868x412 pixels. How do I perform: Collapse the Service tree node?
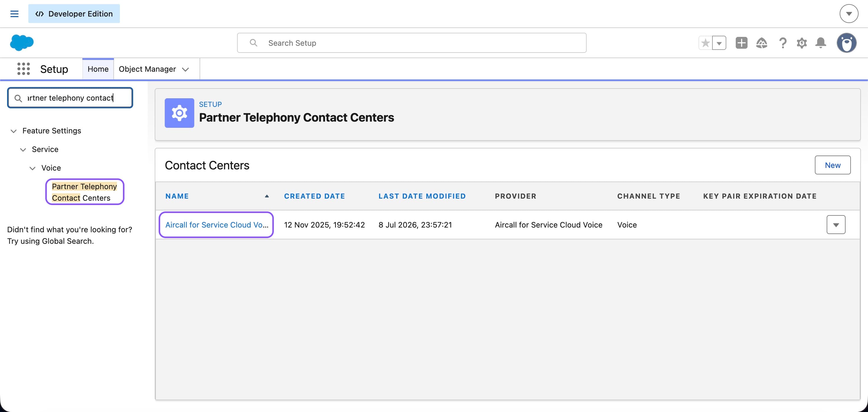[x=23, y=150]
